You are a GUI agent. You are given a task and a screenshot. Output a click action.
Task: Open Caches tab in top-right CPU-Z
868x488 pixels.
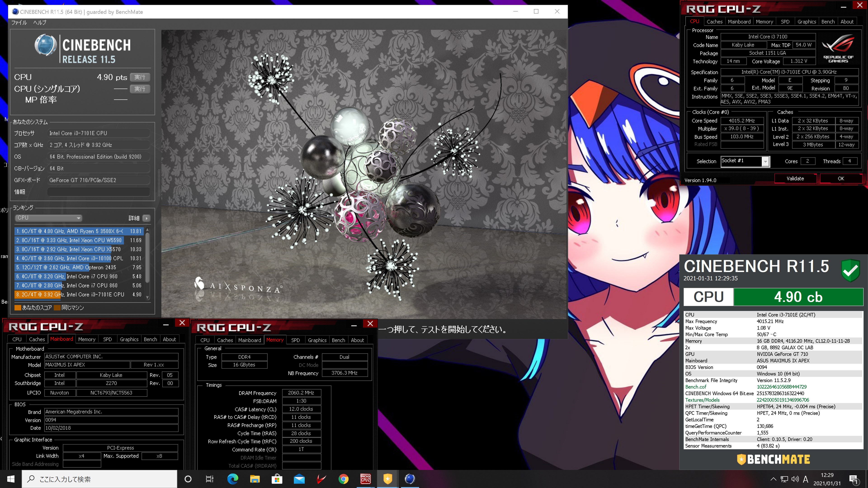pos(714,21)
